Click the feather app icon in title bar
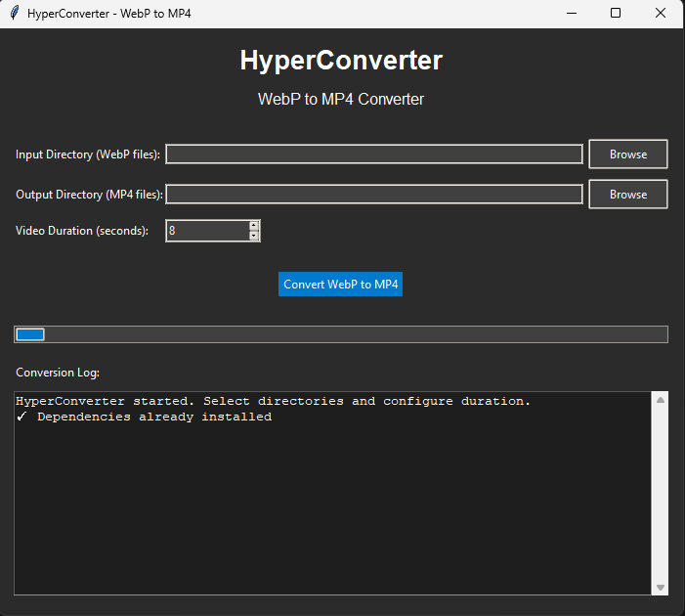This screenshot has height=616, width=685. coord(15,13)
